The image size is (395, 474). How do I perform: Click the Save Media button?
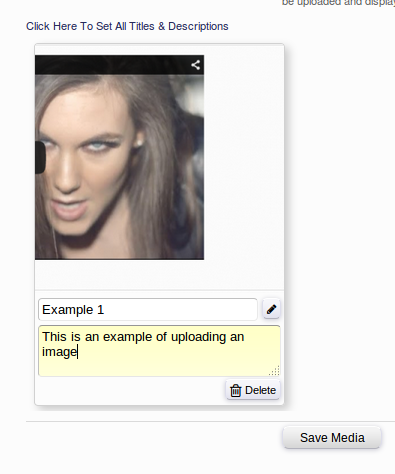tap(332, 437)
